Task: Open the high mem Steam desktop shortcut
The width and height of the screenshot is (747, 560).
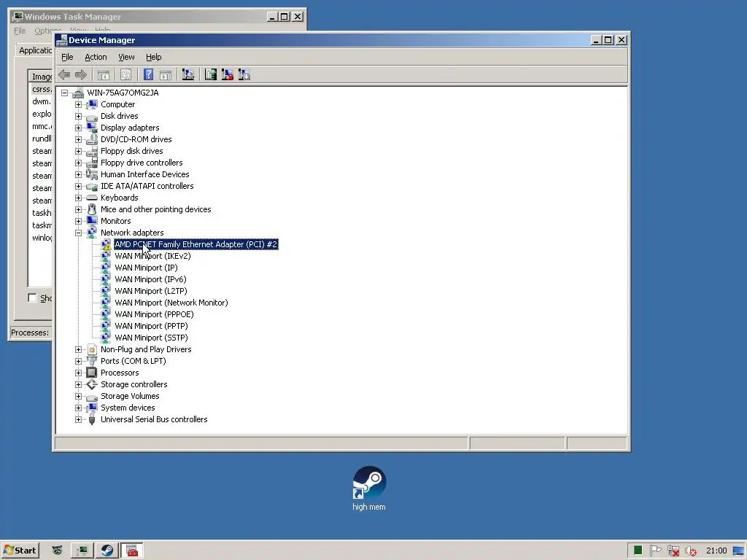Action: tap(369, 488)
